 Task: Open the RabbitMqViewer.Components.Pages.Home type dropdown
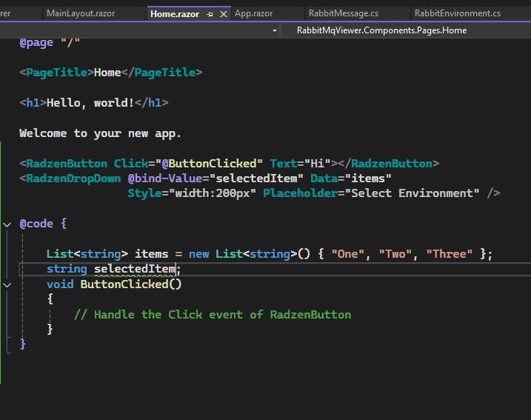[381, 30]
